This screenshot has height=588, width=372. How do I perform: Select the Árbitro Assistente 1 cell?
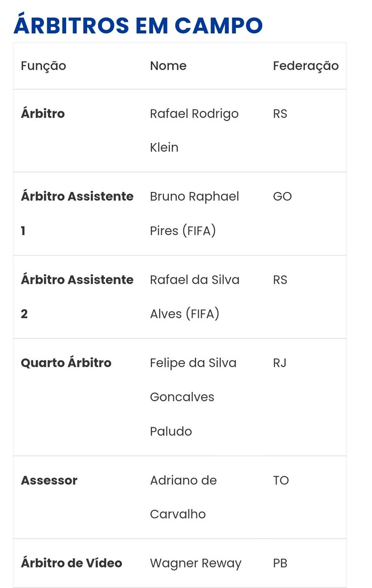pos(77,213)
